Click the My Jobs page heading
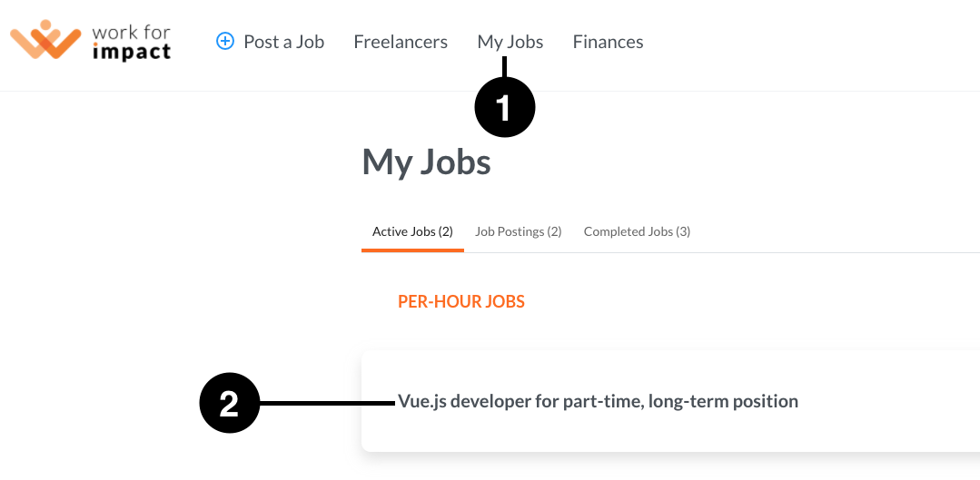The height and width of the screenshot is (480, 980). [x=426, y=162]
